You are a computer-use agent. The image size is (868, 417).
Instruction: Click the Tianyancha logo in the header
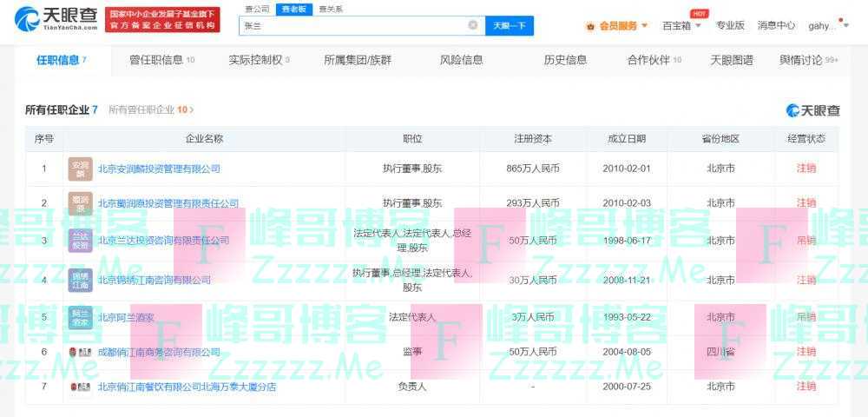(x=56, y=20)
